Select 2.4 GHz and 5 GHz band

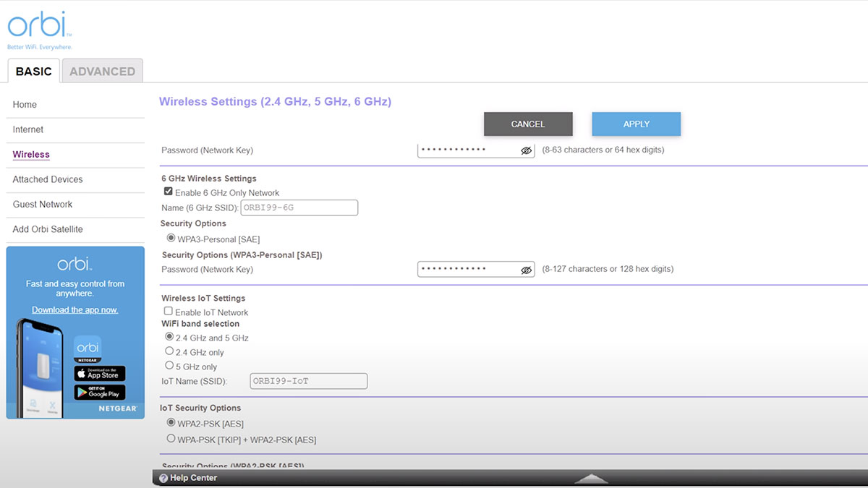169,337
